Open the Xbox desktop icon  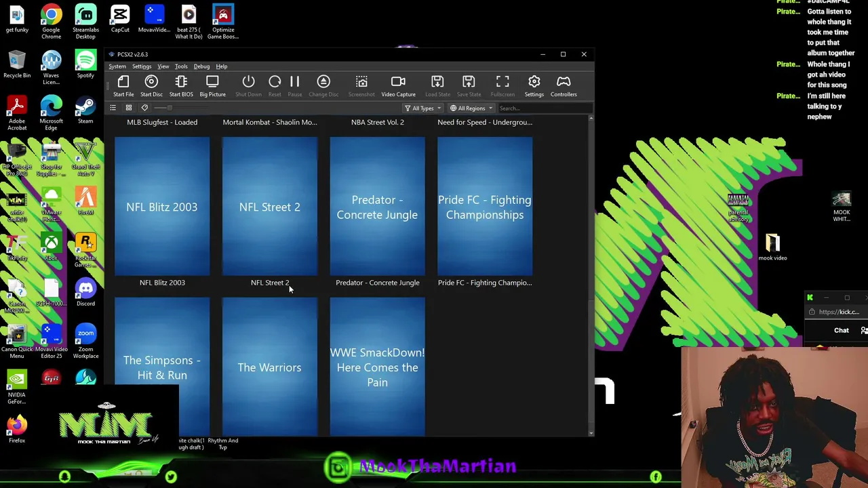coord(51,247)
